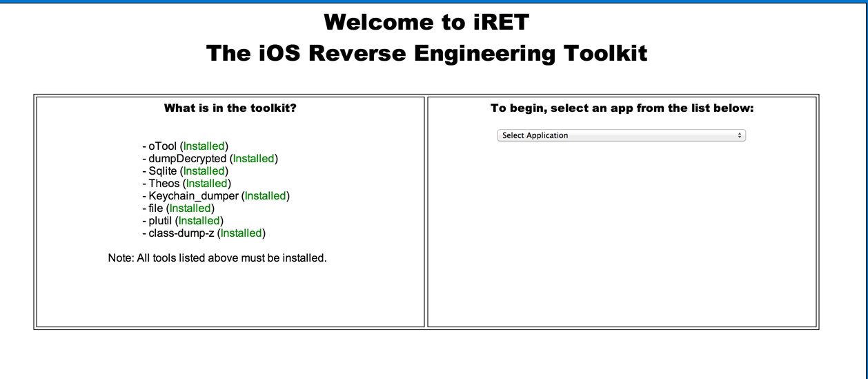Click the file tool name
This screenshot has height=379, width=868.
pos(156,208)
